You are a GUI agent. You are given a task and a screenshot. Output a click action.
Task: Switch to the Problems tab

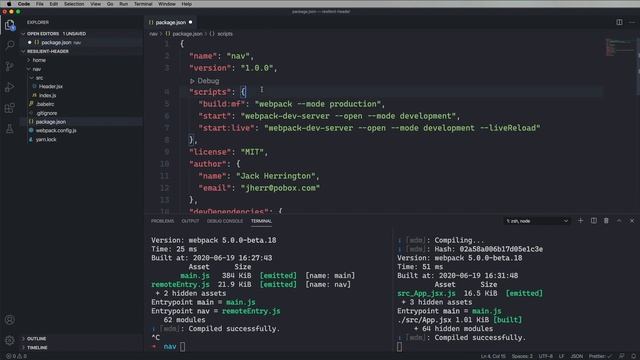click(162, 221)
